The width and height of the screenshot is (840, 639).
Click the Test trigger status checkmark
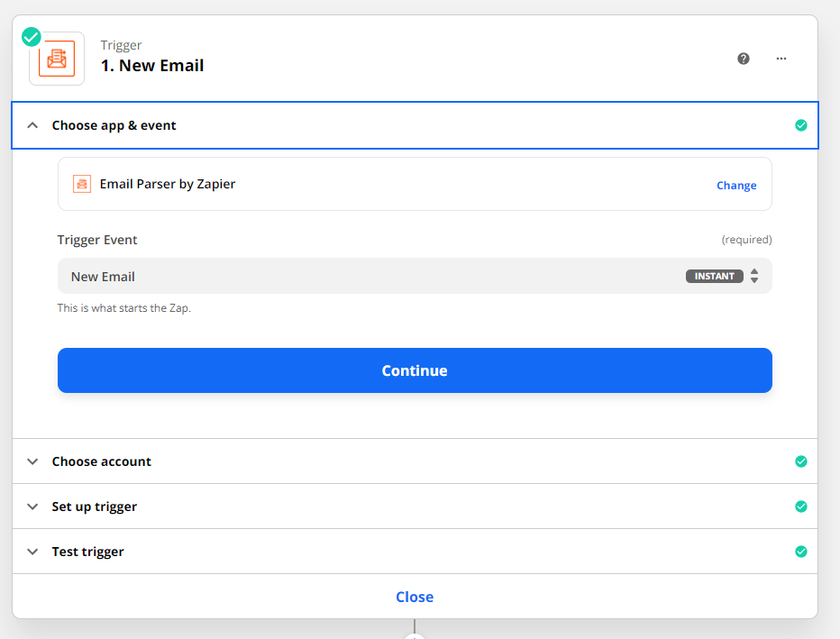[801, 552]
